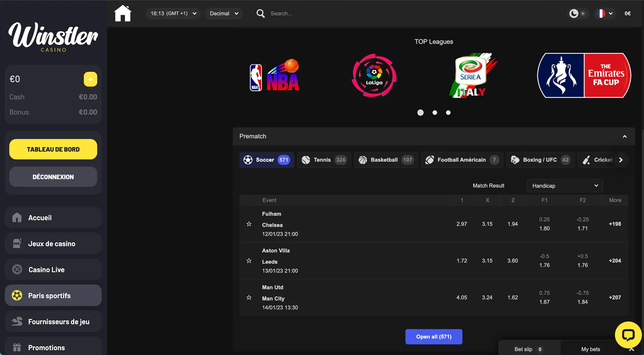Select Fulham handicap 0.25 at 1.80

(x=544, y=224)
